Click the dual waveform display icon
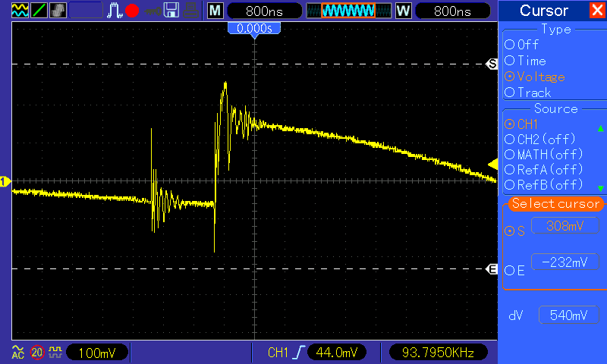607x364 pixels. pos(20,11)
